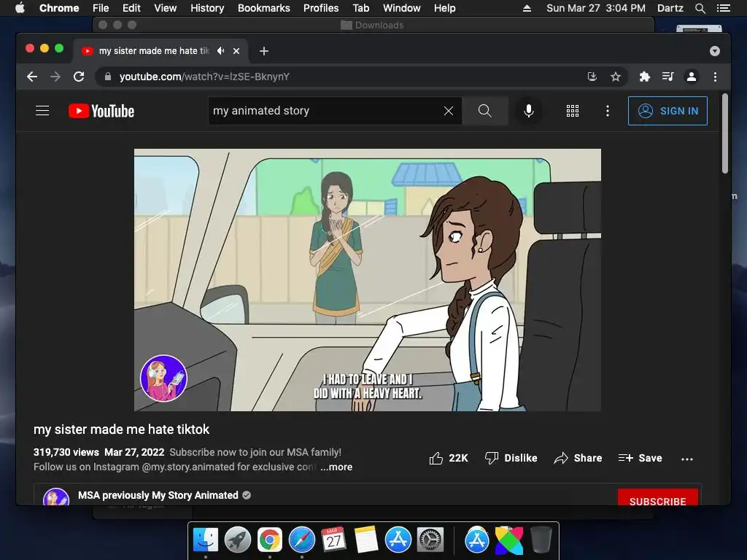
Task: View site information lock icon
Action: (x=108, y=77)
